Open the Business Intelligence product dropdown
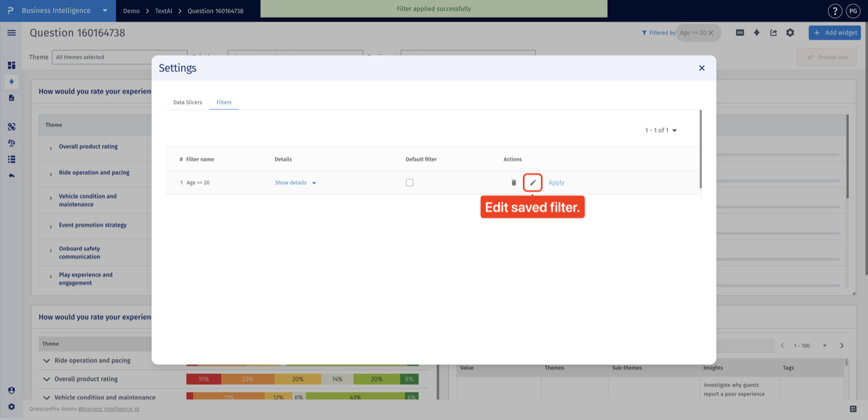Image resolution: width=868 pixels, height=420 pixels. [64, 11]
